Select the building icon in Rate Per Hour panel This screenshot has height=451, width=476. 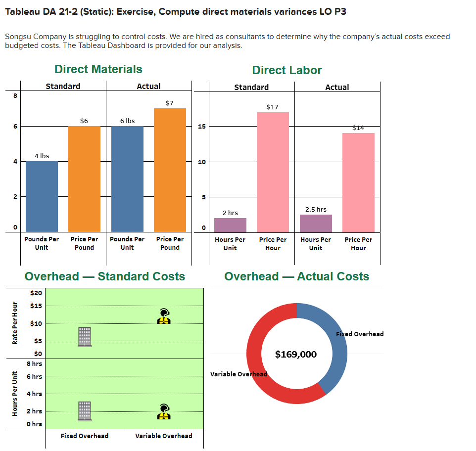coord(84,336)
